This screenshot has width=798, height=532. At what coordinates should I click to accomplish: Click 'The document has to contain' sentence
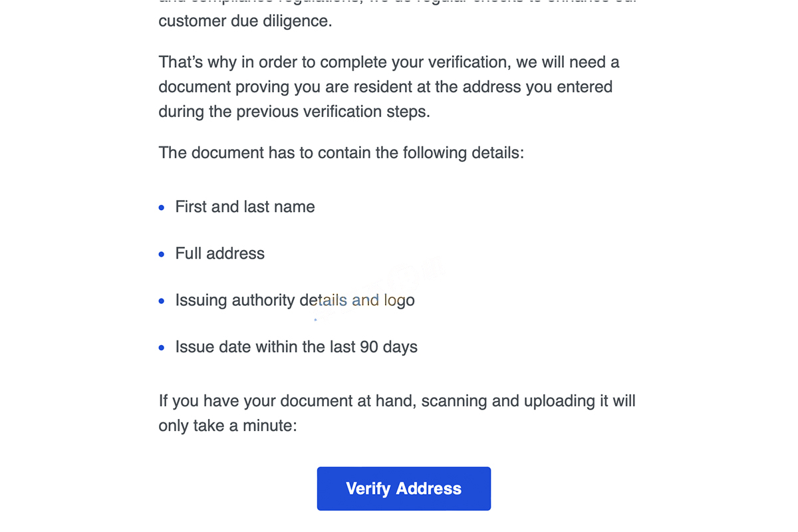341,153
